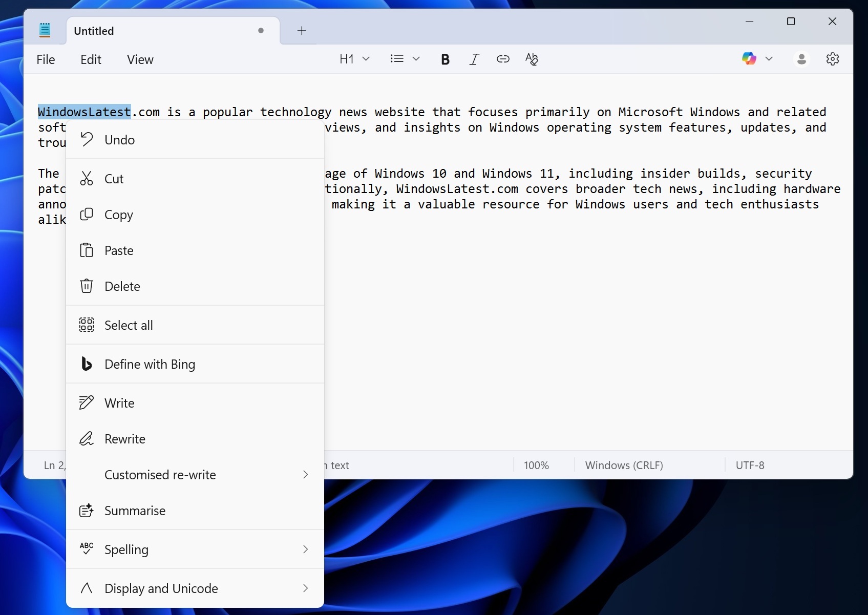Viewport: 868px width, 615px height.
Task: Toggle bold formatting in toolbar
Action: 445,59
